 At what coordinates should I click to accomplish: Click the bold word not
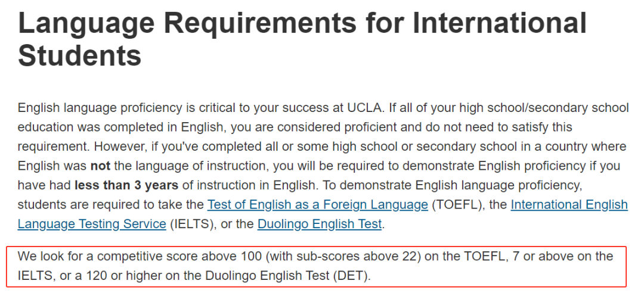100,166
